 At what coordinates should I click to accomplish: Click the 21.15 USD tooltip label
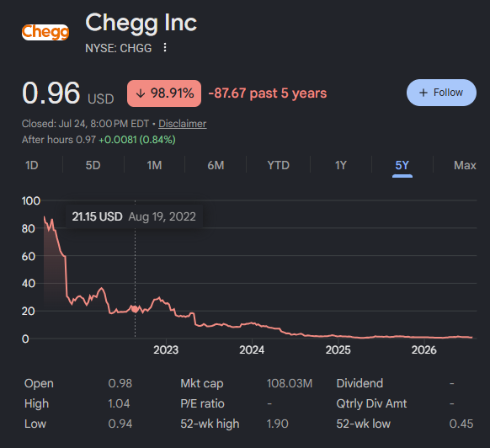tap(97, 216)
